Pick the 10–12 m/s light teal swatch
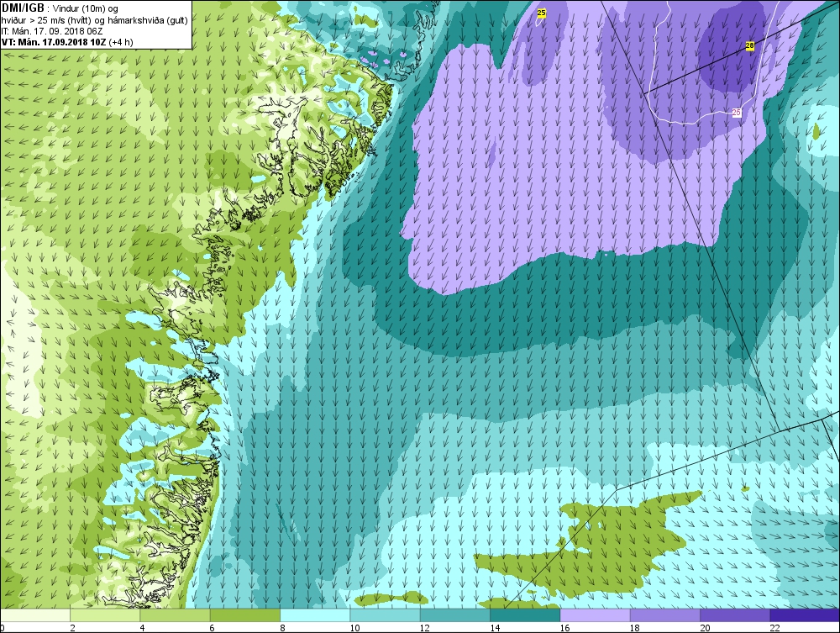Viewport: 840px width, 633px height. coord(386,615)
